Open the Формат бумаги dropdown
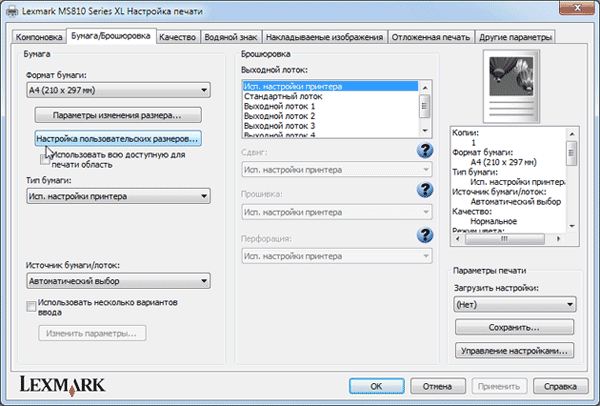 tap(118, 90)
